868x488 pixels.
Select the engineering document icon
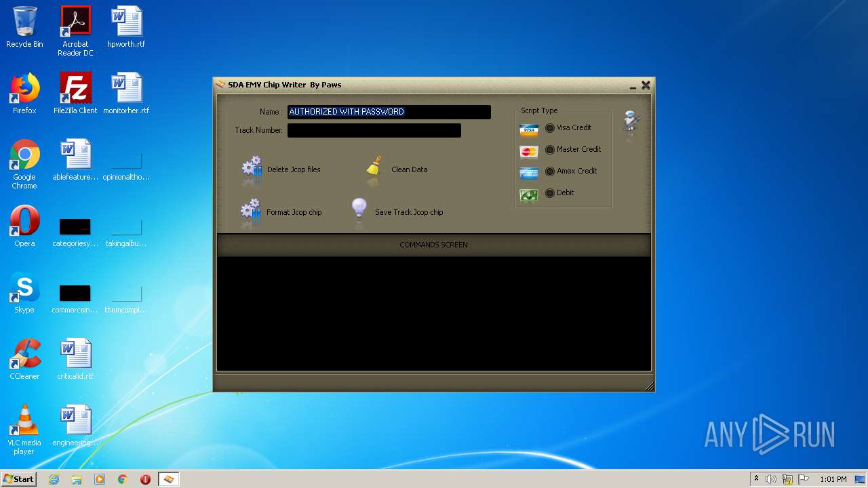click(75, 426)
